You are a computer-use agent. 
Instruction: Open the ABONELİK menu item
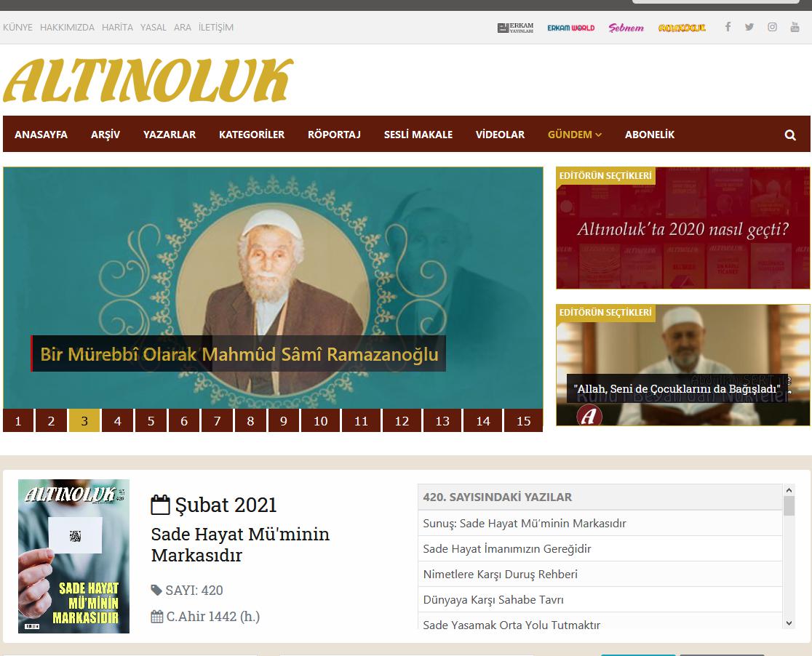pyautogui.click(x=650, y=135)
